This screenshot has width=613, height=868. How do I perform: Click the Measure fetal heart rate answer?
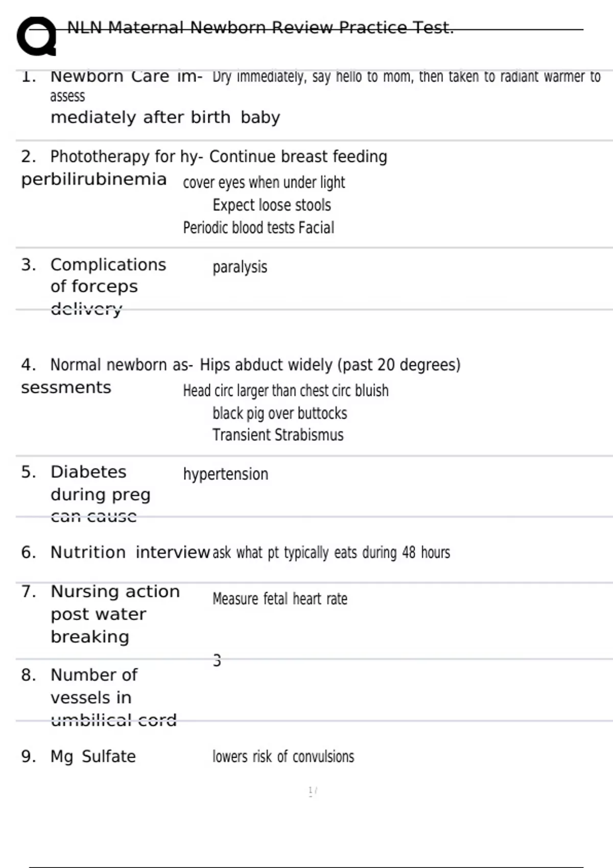click(280, 598)
